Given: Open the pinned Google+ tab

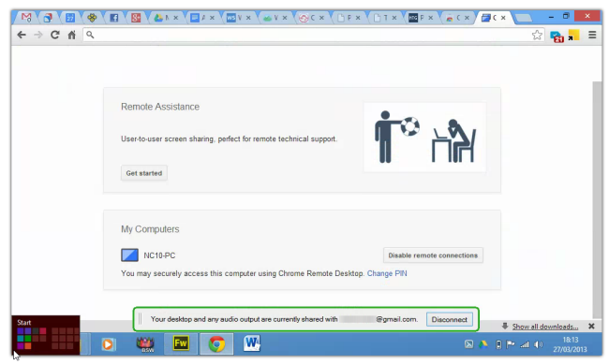Looking at the screenshot, I should click(136, 18).
